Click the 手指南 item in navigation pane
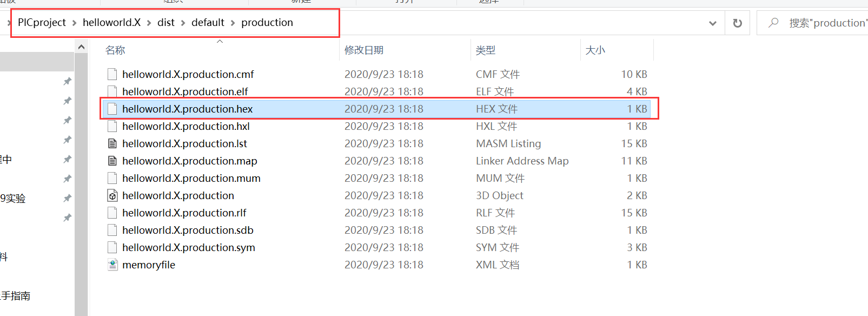This screenshot has width=868, height=316. click(15, 296)
